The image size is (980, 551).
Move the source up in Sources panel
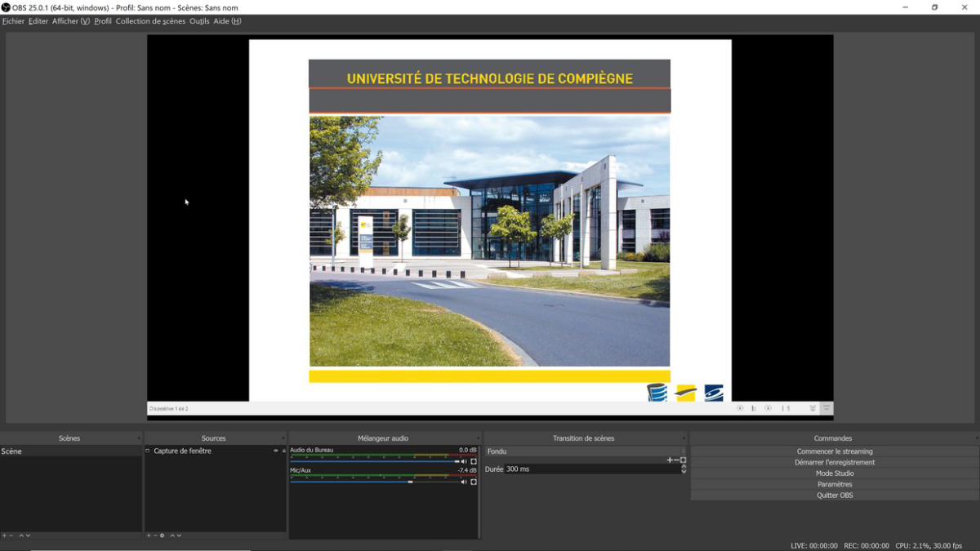tap(172, 535)
